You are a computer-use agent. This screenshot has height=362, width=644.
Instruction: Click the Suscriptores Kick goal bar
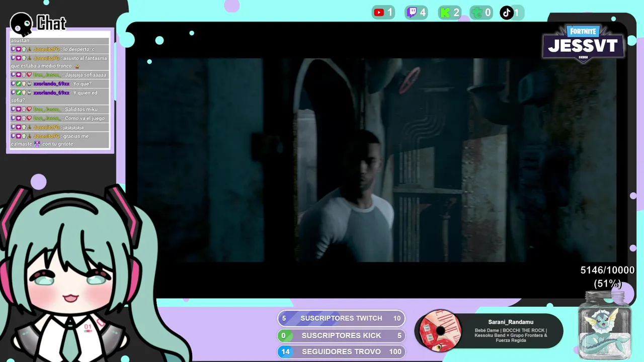coord(341,335)
